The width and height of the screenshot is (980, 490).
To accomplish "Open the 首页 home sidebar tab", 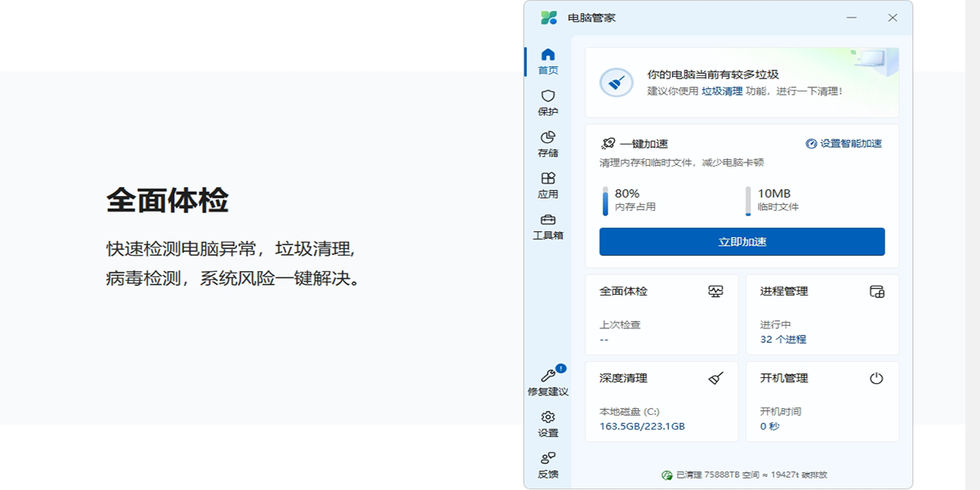I will pos(548,61).
